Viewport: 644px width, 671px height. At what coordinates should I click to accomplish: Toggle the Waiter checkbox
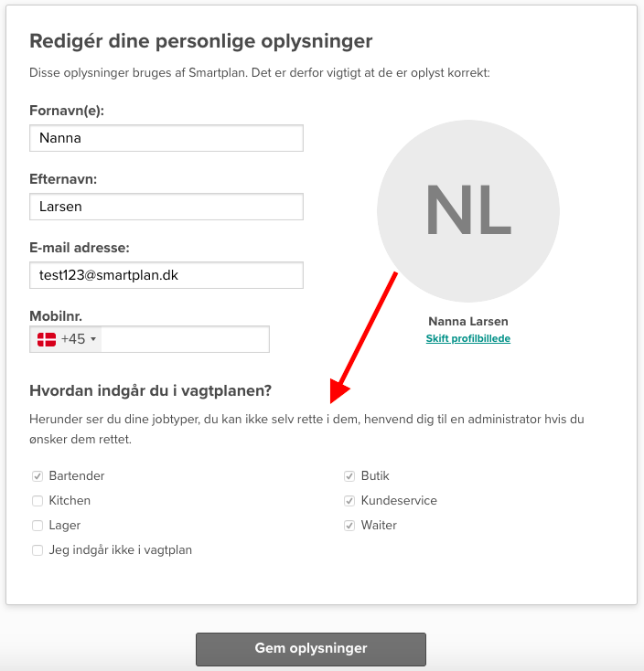[x=349, y=526]
